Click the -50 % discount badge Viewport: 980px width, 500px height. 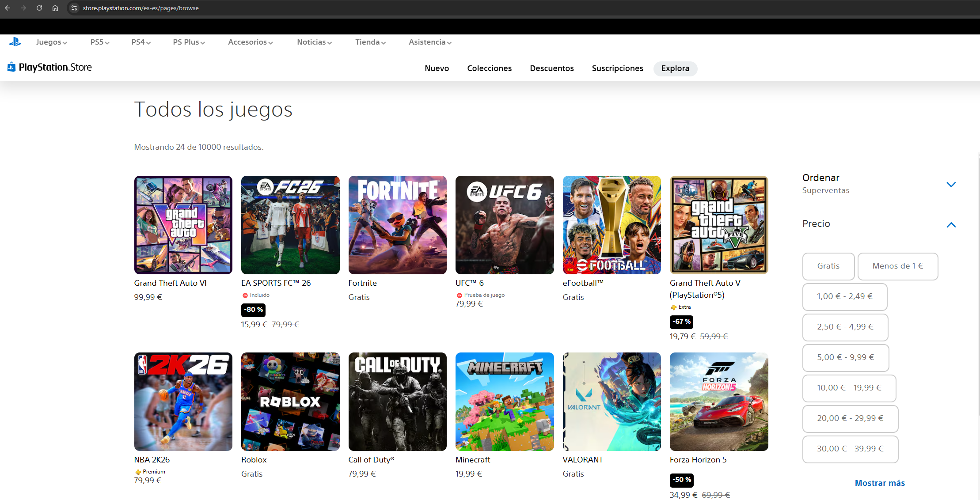click(x=682, y=480)
